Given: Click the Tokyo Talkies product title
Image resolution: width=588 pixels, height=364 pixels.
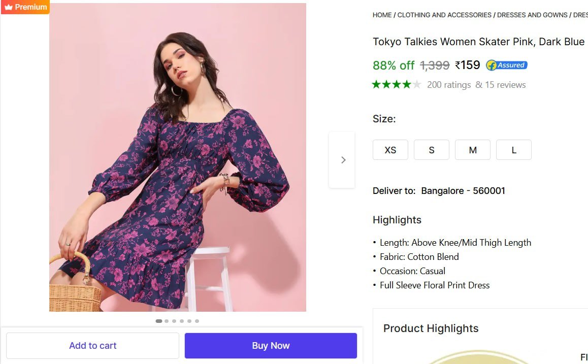Looking at the screenshot, I should (478, 42).
